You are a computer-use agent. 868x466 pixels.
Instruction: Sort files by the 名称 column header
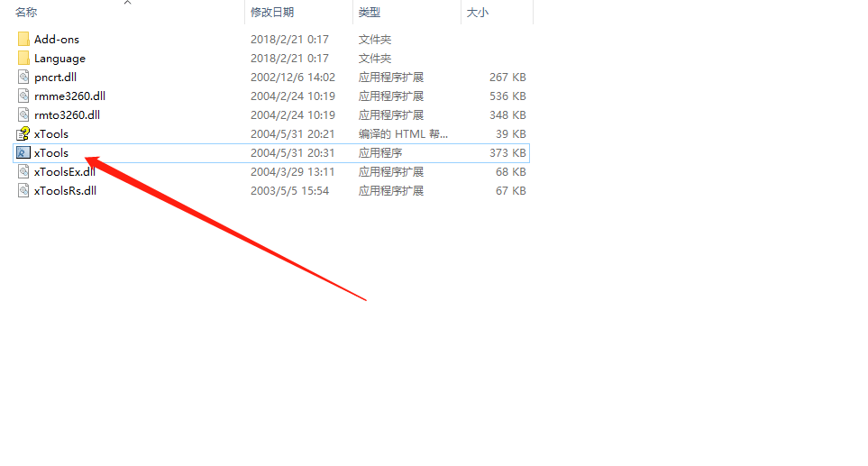[26, 13]
